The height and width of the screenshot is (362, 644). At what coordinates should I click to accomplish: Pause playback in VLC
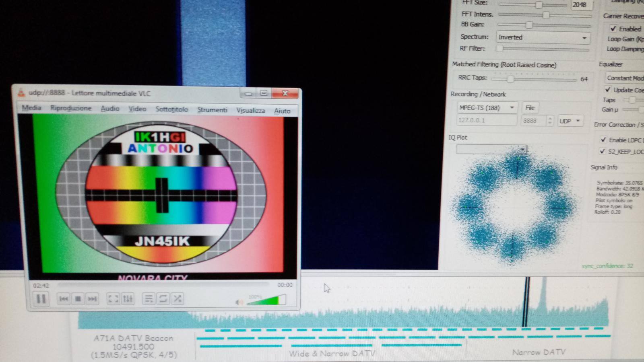(41, 299)
